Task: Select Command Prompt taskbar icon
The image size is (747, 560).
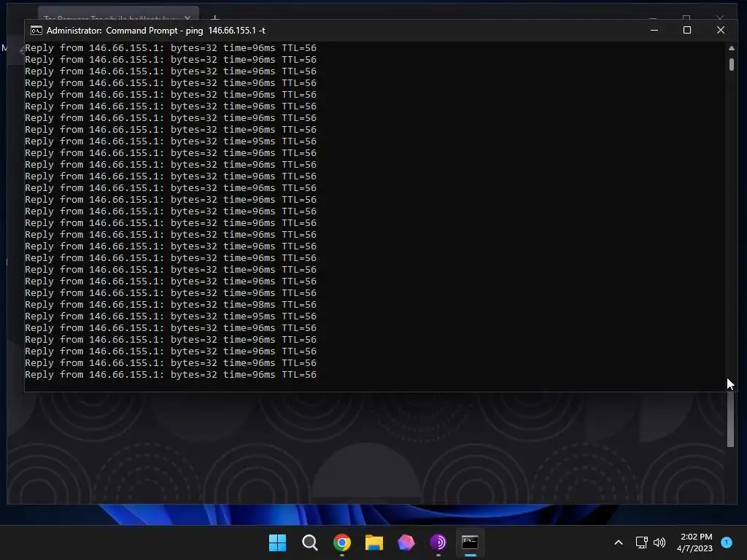Action: pyautogui.click(x=470, y=542)
